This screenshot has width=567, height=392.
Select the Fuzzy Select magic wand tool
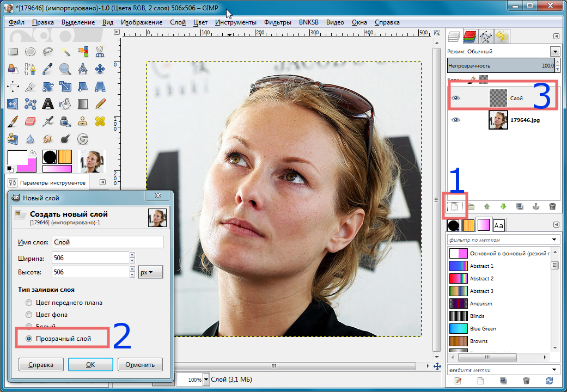click(x=65, y=52)
